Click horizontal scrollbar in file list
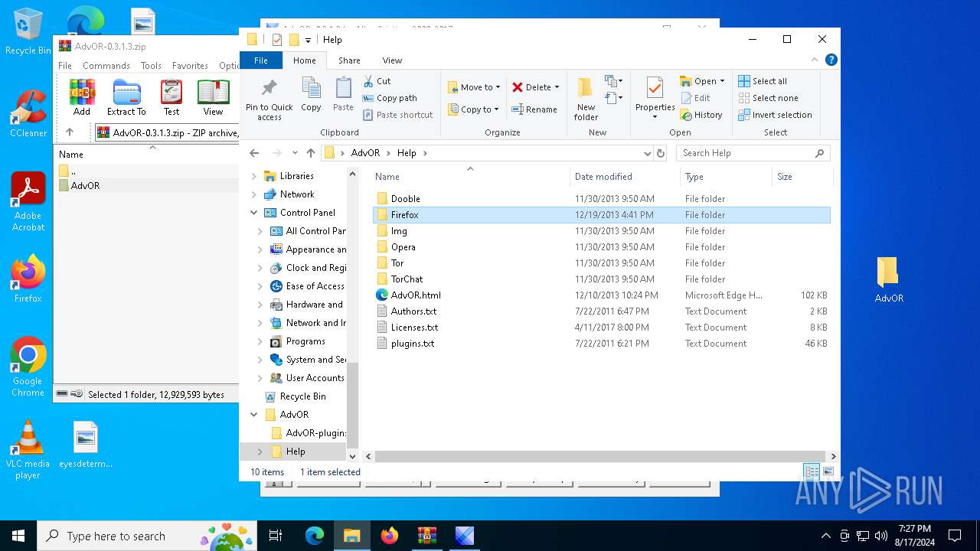This screenshot has height=551, width=980. click(x=599, y=456)
